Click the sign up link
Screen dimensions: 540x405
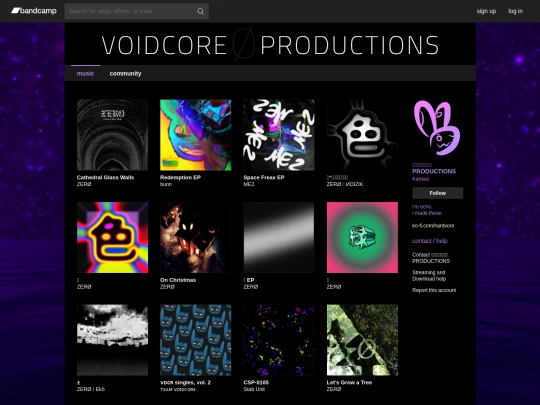click(x=486, y=11)
